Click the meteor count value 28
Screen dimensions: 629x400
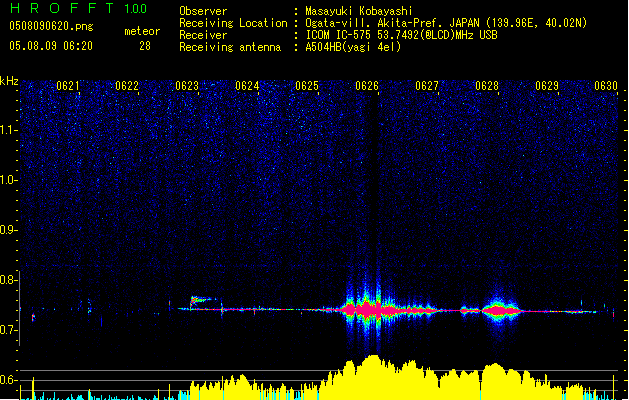145,46
